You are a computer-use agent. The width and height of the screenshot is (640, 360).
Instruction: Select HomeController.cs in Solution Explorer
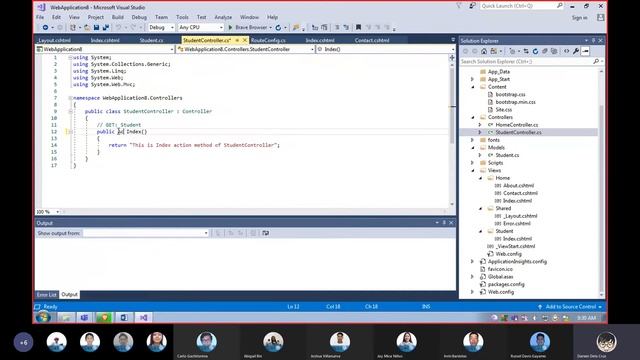(517, 125)
